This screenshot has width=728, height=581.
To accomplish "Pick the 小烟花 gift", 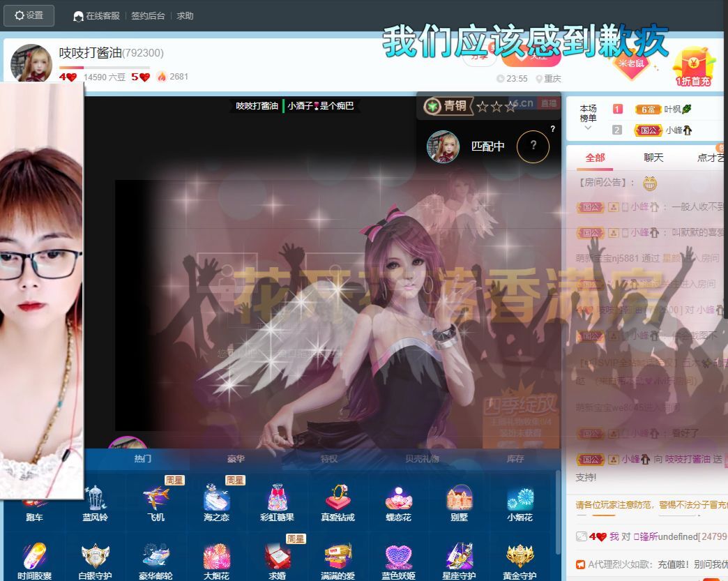I will (x=520, y=503).
